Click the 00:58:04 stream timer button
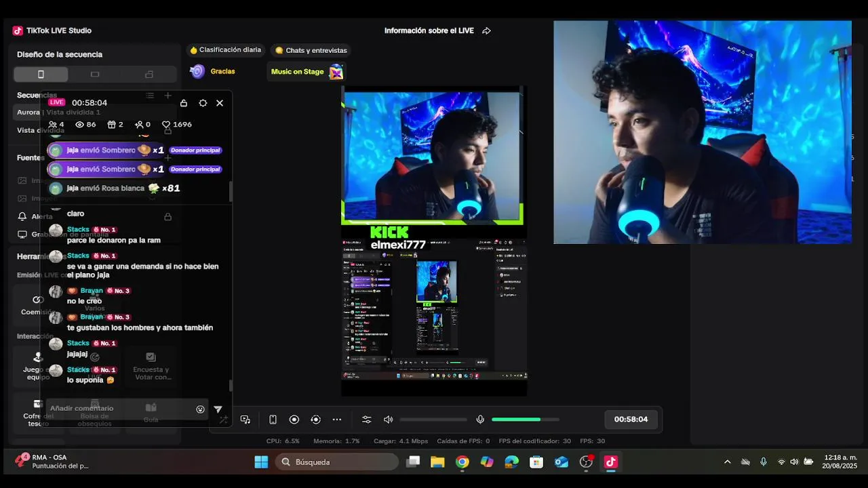The height and width of the screenshot is (488, 868). (x=631, y=420)
